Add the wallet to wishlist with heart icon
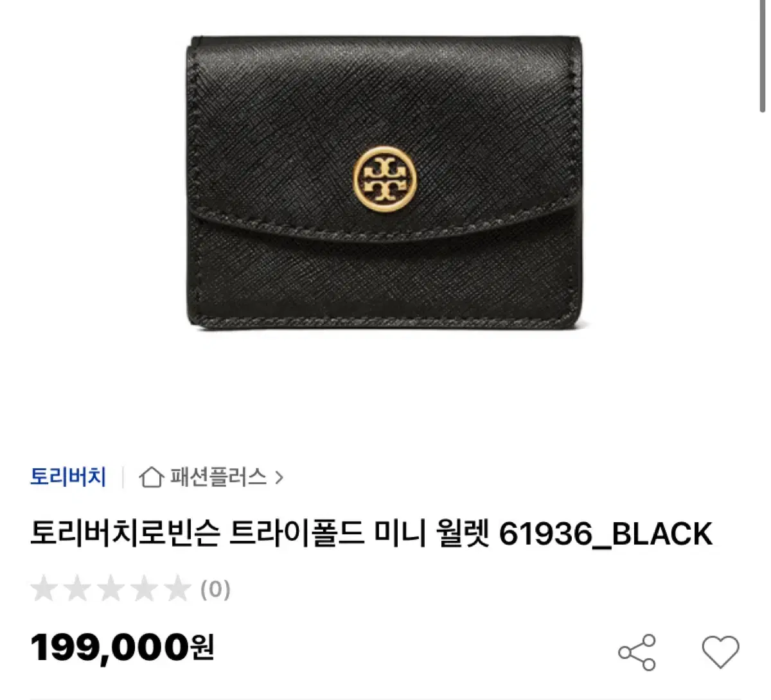Screen dimensions: 771x700 pos(720,652)
